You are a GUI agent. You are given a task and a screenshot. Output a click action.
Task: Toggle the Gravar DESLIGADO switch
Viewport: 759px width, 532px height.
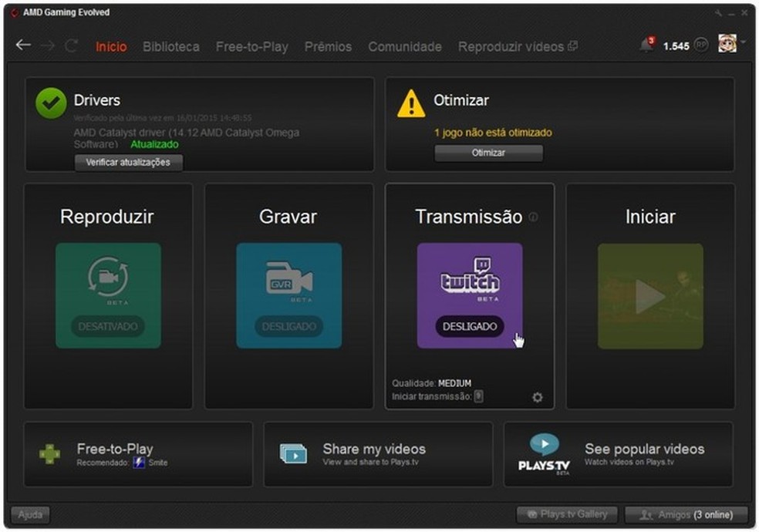pyautogui.click(x=289, y=326)
